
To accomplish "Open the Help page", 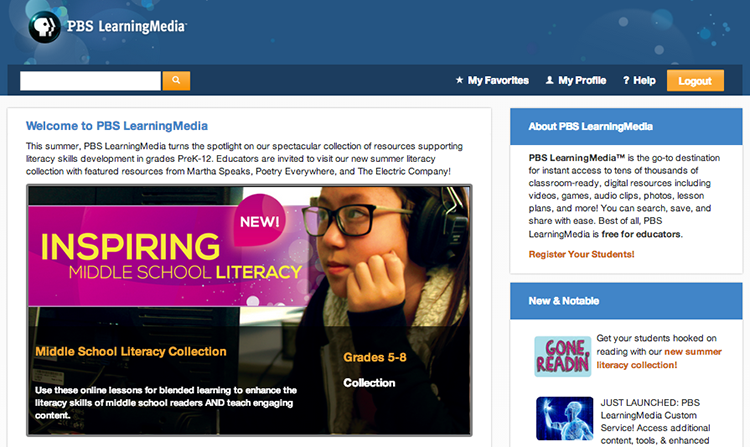I will [x=644, y=80].
